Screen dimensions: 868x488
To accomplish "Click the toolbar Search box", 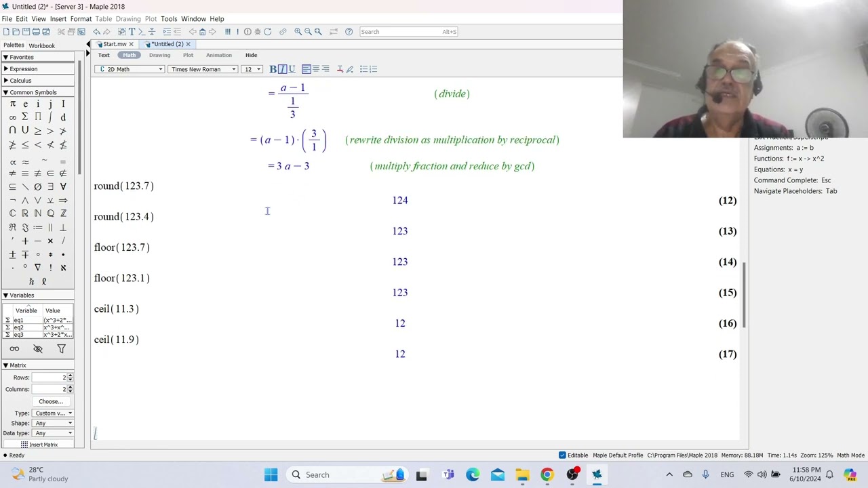I will click(410, 31).
